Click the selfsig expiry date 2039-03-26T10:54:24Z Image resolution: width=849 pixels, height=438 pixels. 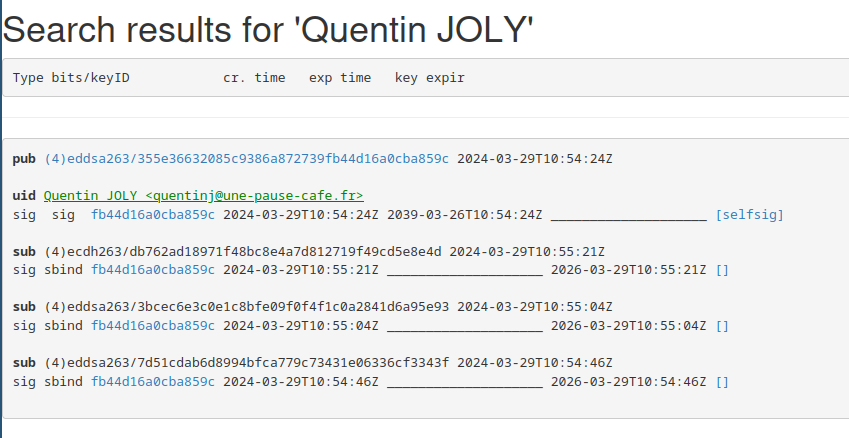(465, 214)
